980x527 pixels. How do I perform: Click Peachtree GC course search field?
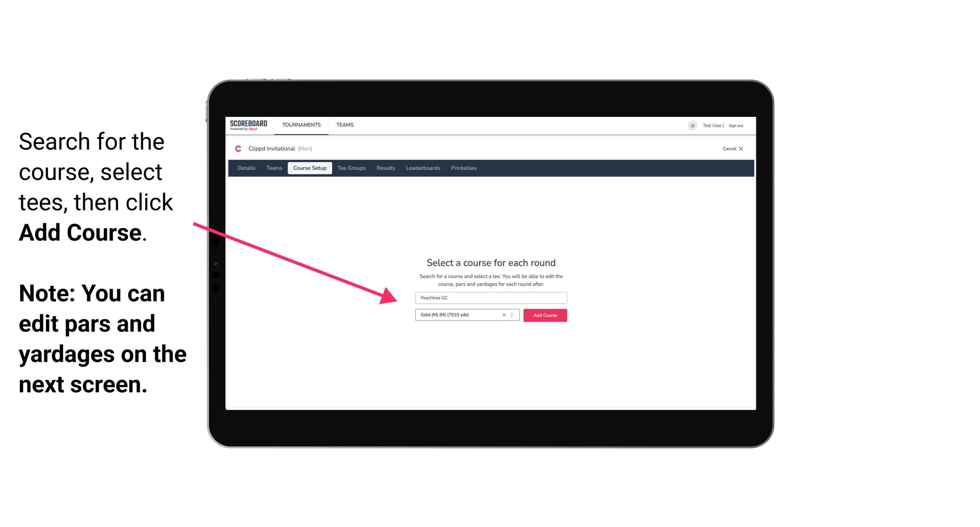490,297
